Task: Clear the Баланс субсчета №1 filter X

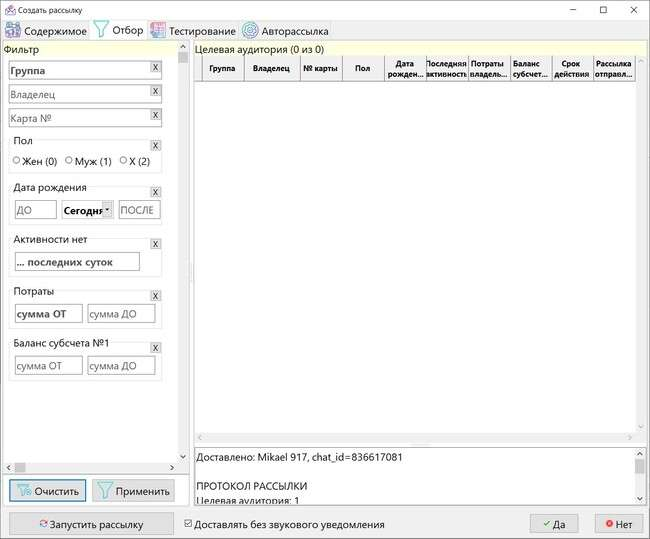Action: click(155, 348)
